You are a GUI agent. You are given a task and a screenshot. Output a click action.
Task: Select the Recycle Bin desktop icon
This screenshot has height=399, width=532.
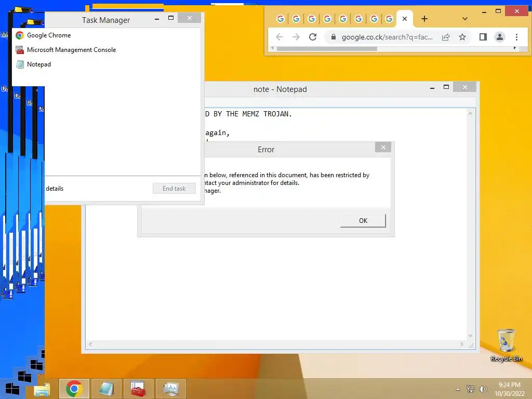pos(506,345)
